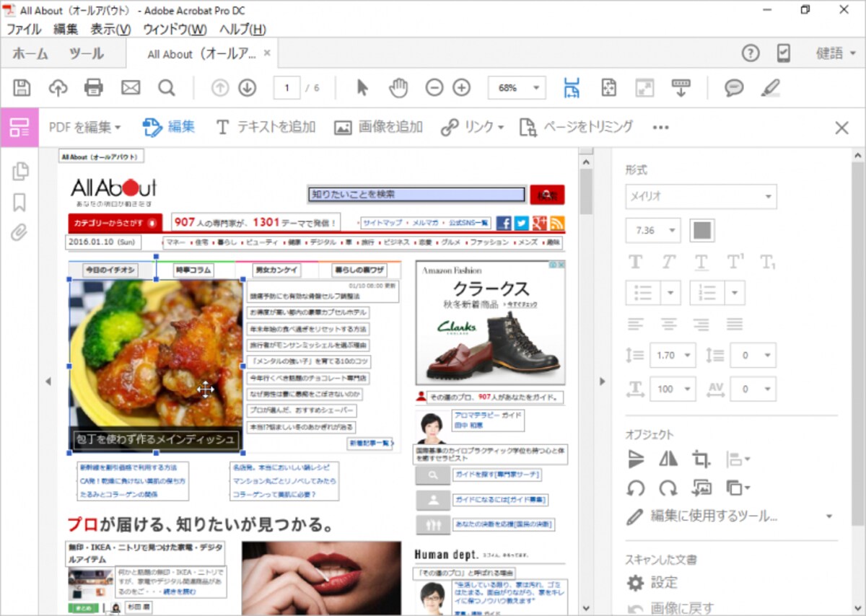
Task: Expand bullet list style dropdown
Action: pyautogui.click(x=670, y=293)
